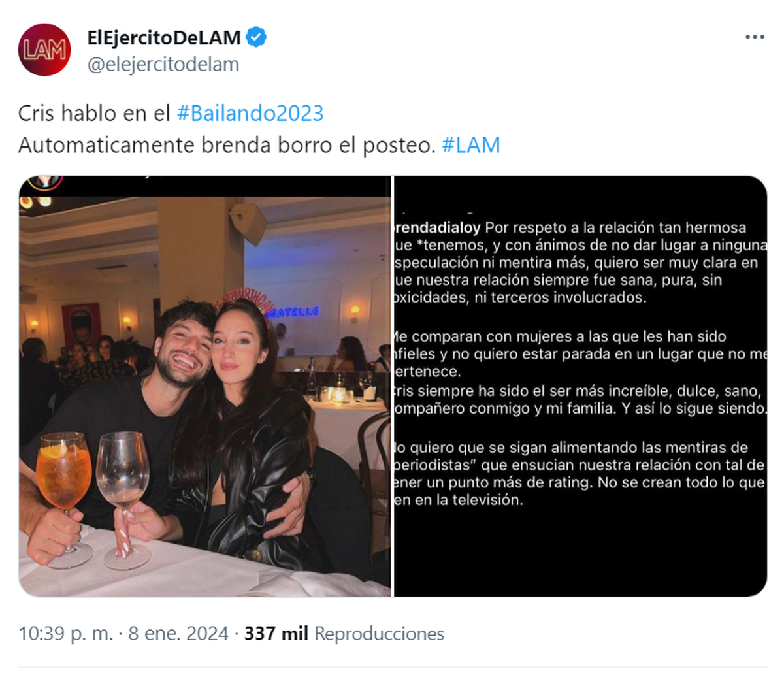Click "Automaticamente brenda borro el posteo" text
The image size is (784, 673).
click(227, 144)
